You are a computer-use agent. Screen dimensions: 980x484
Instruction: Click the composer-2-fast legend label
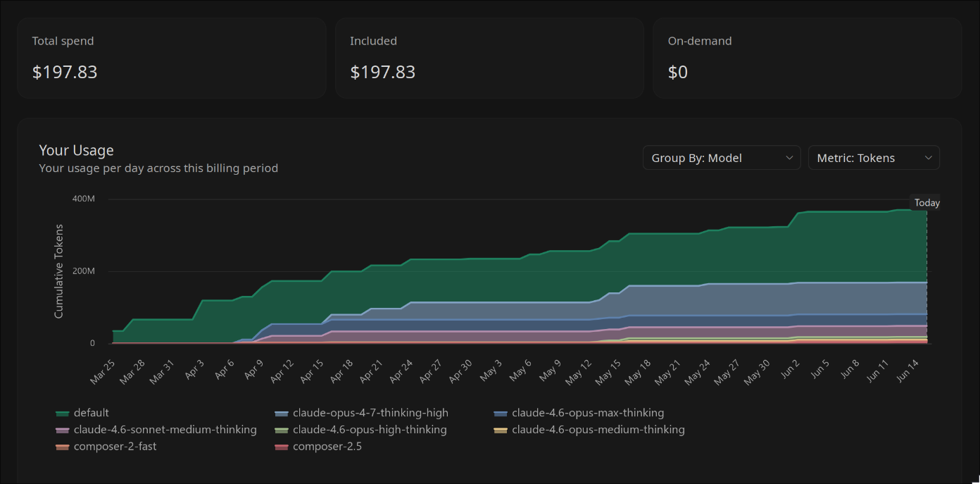(x=115, y=447)
